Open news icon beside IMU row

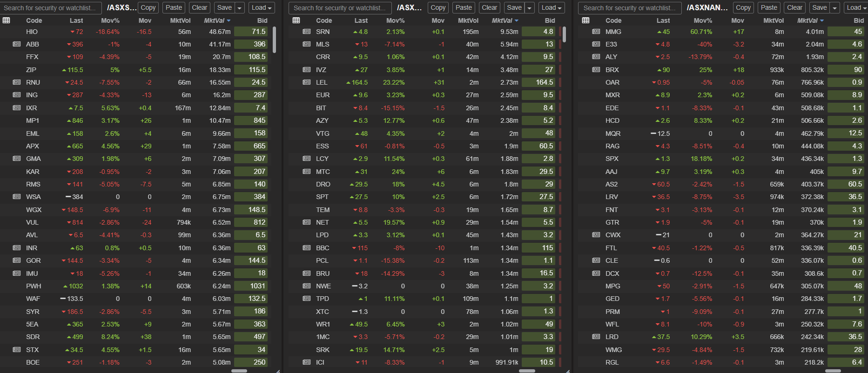[x=17, y=273]
